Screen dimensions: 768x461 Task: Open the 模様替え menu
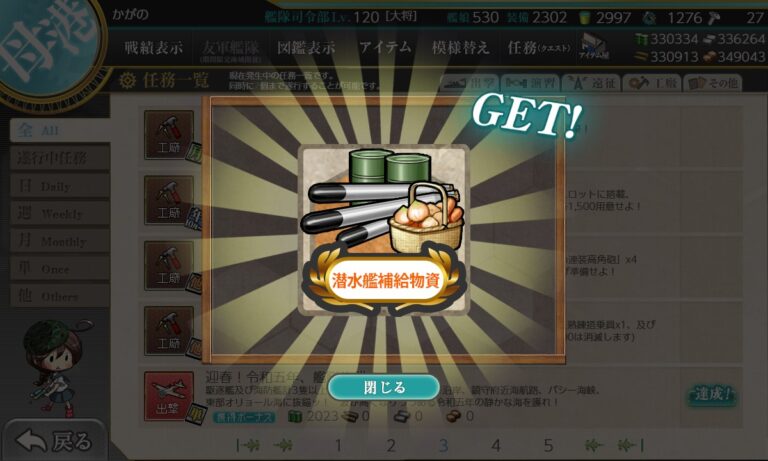click(460, 48)
